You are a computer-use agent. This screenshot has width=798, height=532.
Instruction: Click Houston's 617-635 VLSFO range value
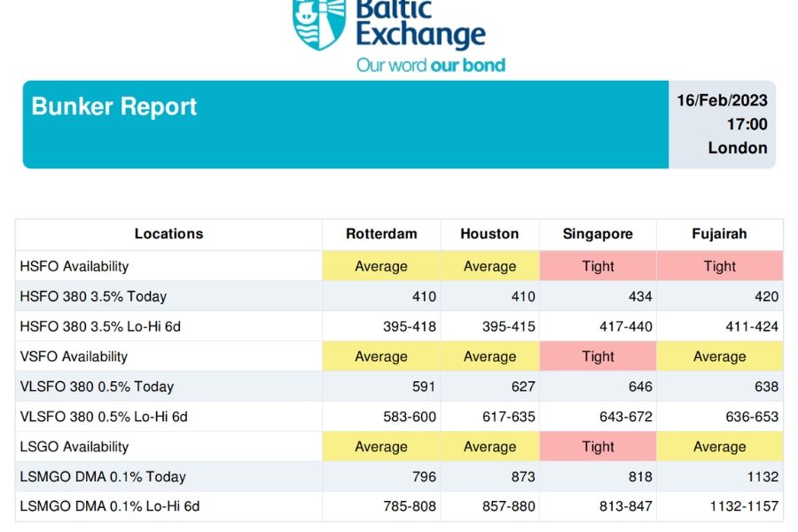[509, 417]
